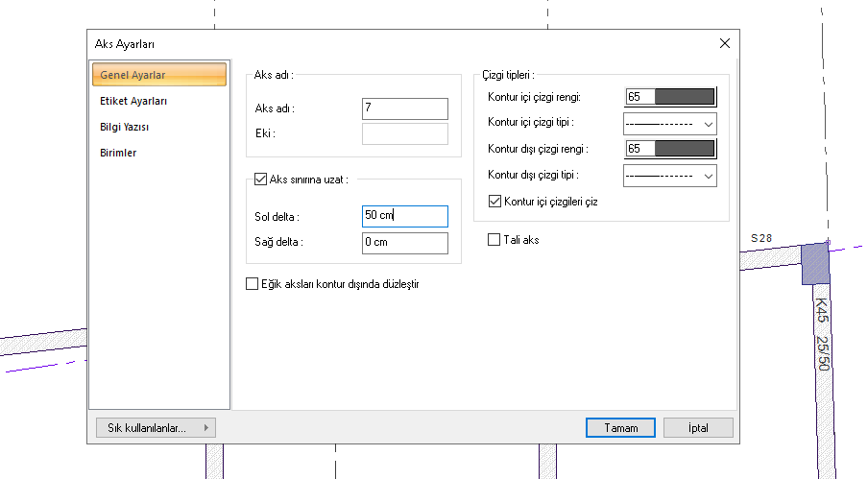Click the Sağ delta input field
868x479 pixels.
(x=404, y=243)
